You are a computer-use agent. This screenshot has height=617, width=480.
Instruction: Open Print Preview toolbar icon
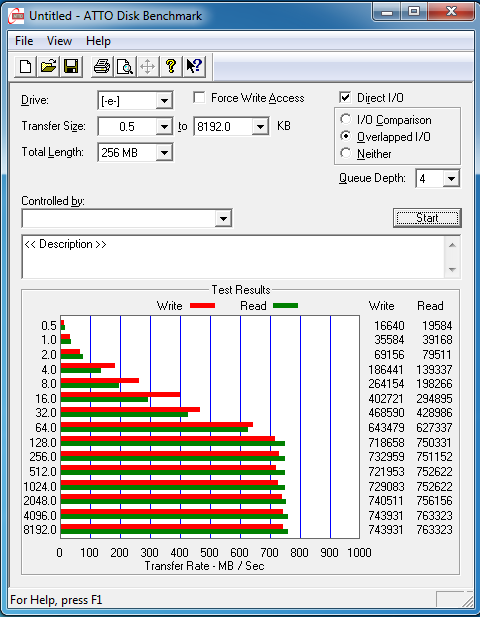pyautogui.click(x=125, y=66)
